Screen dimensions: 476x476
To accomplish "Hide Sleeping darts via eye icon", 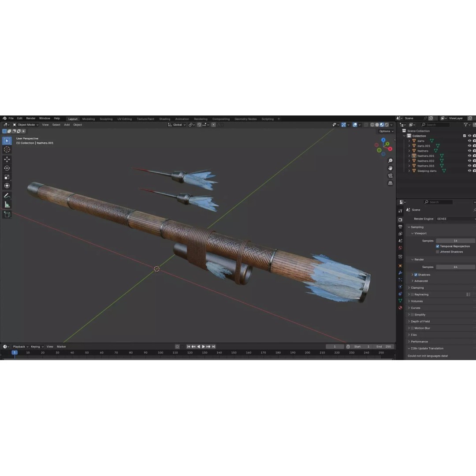I will (x=469, y=171).
